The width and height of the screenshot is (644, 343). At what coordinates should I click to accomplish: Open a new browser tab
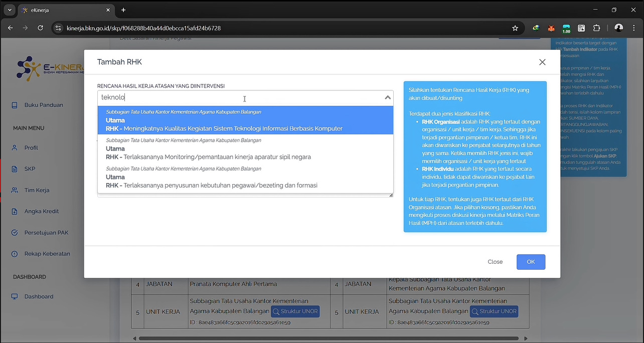[123, 10]
